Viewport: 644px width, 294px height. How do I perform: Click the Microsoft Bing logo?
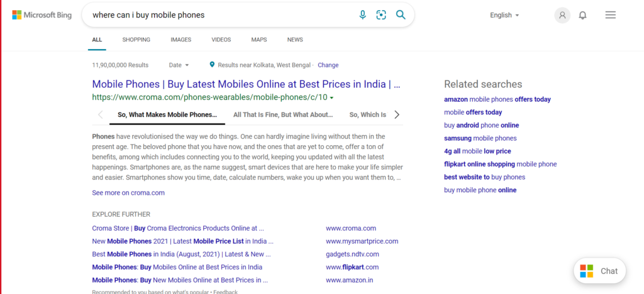tap(42, 15)
